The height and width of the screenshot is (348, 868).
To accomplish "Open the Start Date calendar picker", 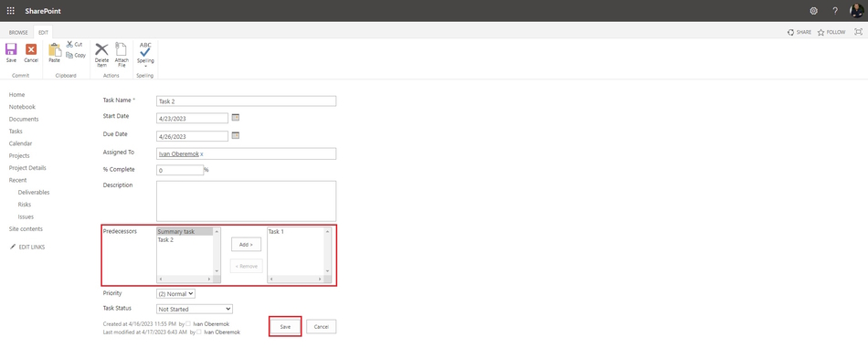I will click(x=235, y=117).
